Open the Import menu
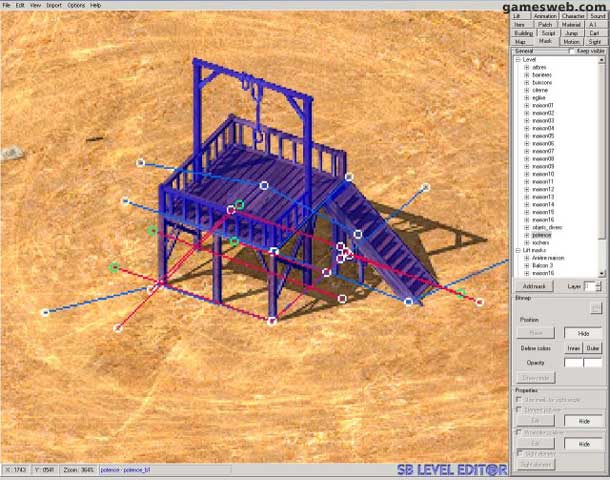Image resolution: width=610 pixels, height=480 pixels. tap(53, 5)
